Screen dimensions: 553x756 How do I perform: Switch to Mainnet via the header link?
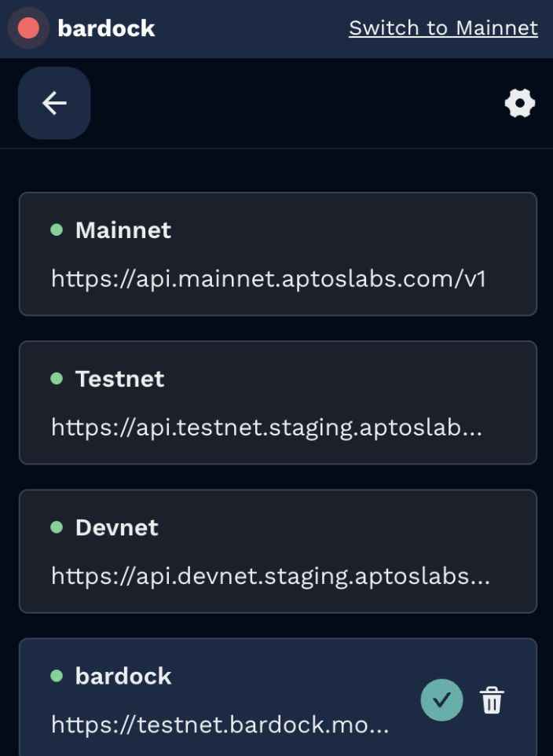443,28
